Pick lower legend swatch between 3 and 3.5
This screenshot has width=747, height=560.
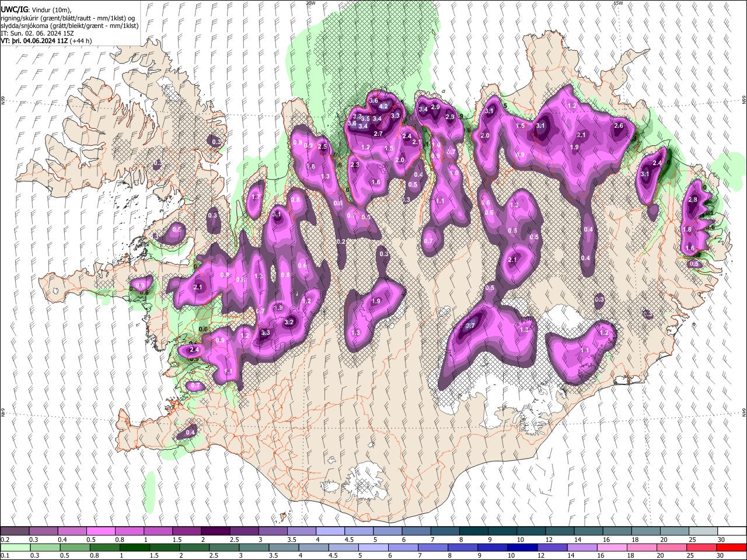point(255,548)
